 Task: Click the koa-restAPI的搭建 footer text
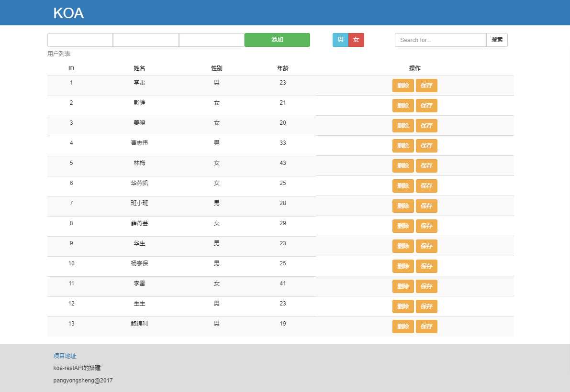click(77, 368)
